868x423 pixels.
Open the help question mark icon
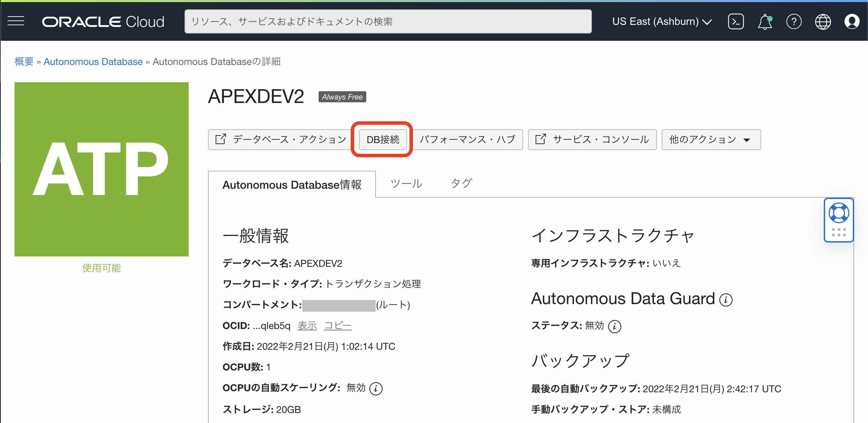tap(794, 22)
